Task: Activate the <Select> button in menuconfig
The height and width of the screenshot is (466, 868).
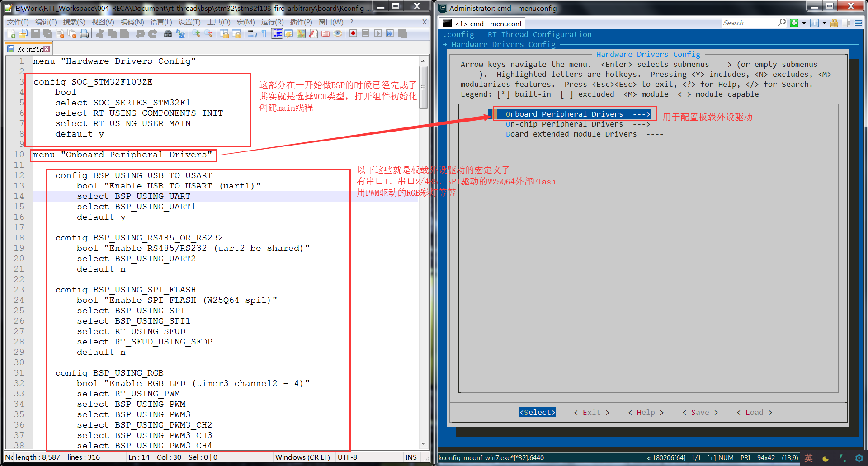Action: coord(537,412)
